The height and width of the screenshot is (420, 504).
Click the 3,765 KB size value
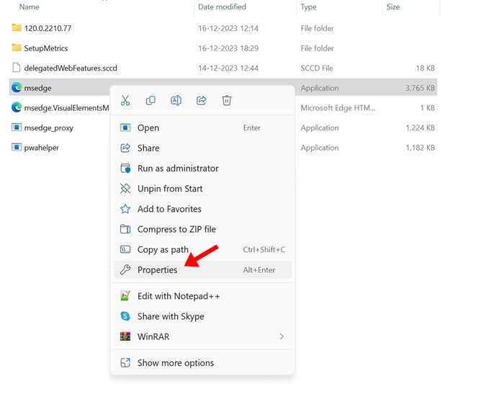(x=420, y=88)
